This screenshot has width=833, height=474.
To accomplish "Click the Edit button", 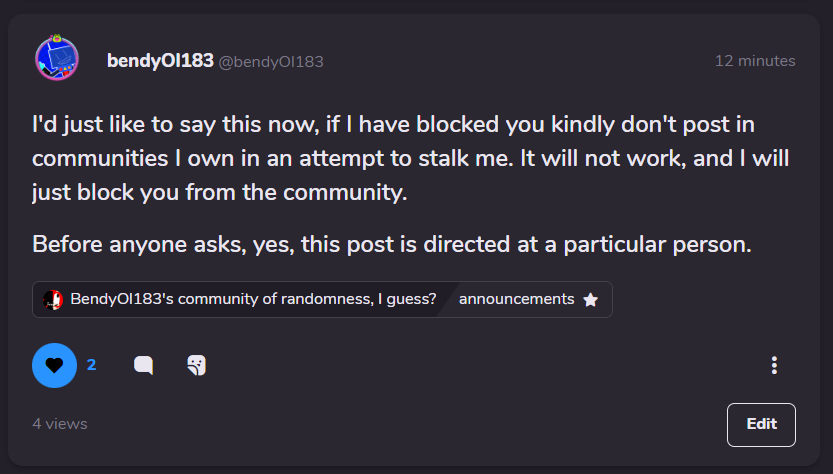I will tap(761, 425).
